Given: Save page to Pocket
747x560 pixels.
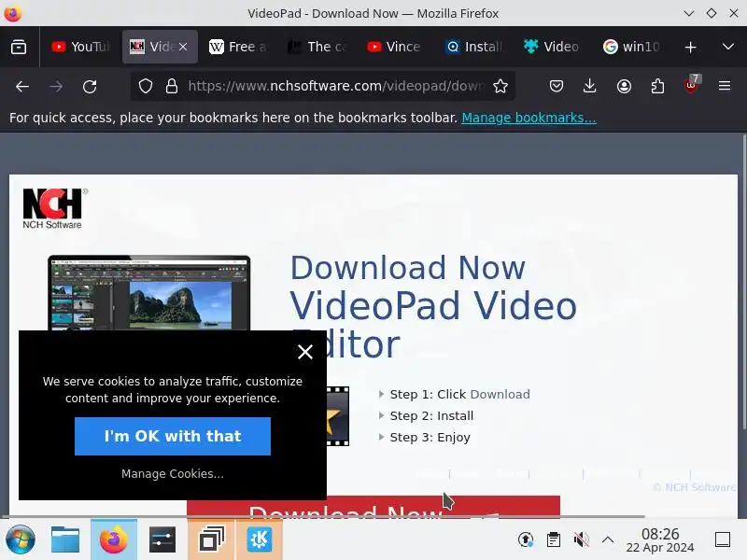Looking at the screenshot, I should (x=557, y=86).
